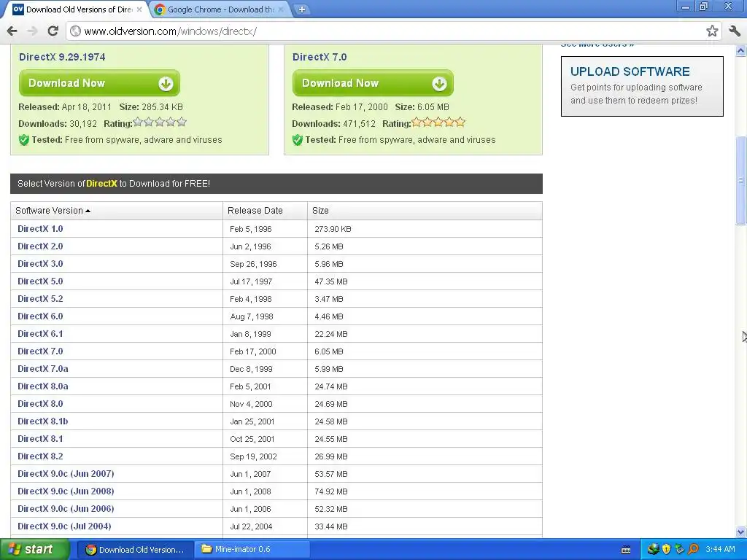This screenshot has width=747, height=560.
Task: Open the DirectX 3.0 version link
Action: [x=40, y=264]
